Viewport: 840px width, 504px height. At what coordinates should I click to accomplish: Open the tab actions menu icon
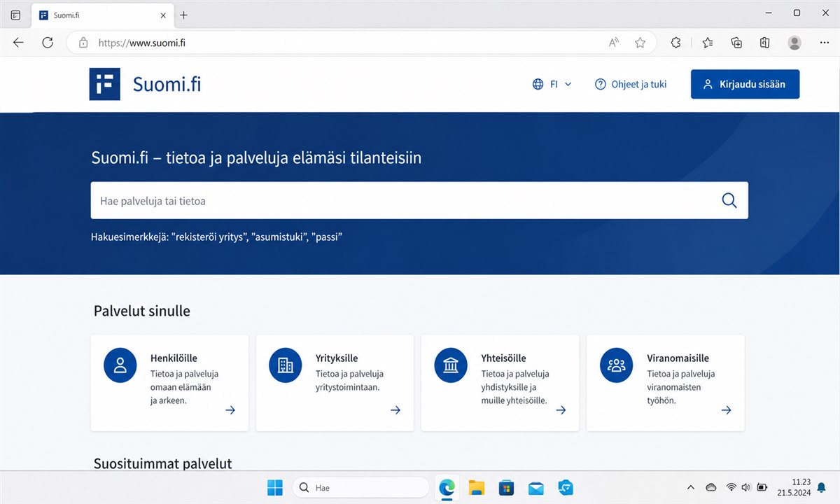15,15
